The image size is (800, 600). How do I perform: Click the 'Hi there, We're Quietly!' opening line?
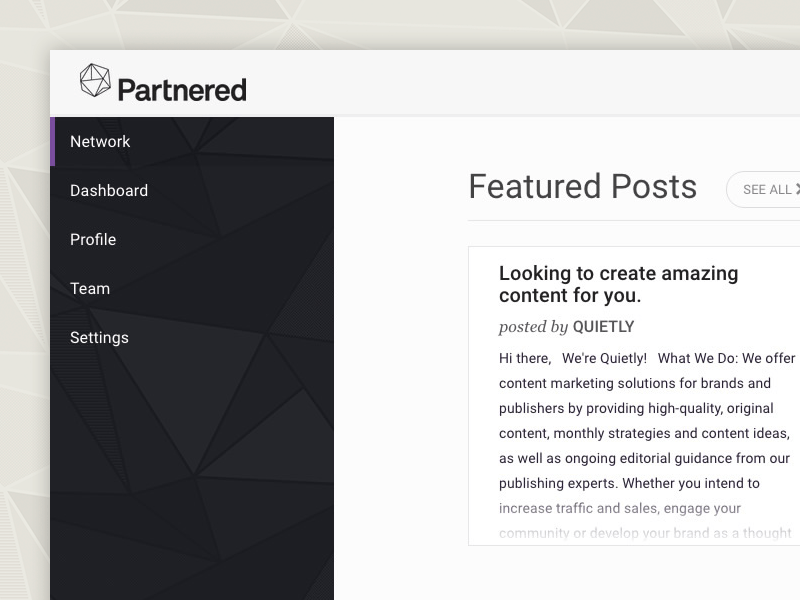[x=573, y=358]
